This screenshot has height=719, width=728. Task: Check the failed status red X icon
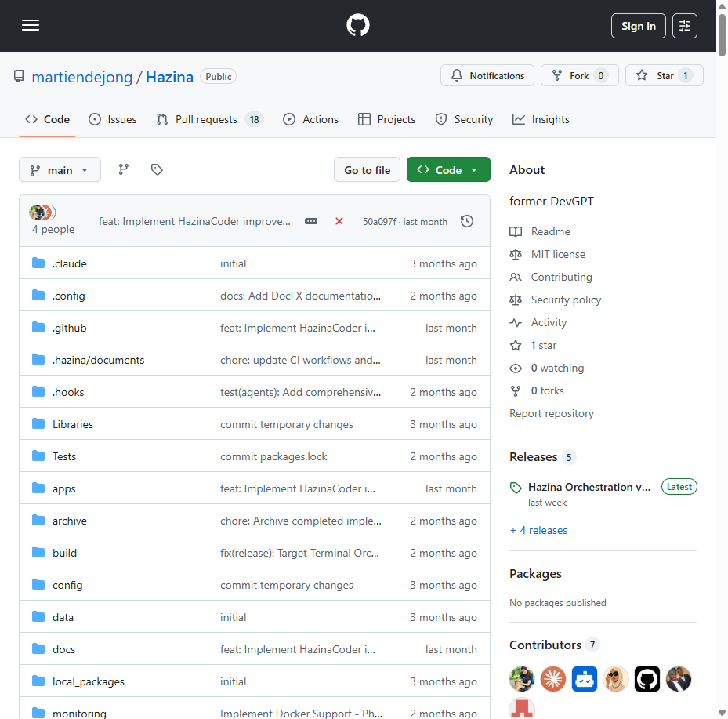[339, 221]
